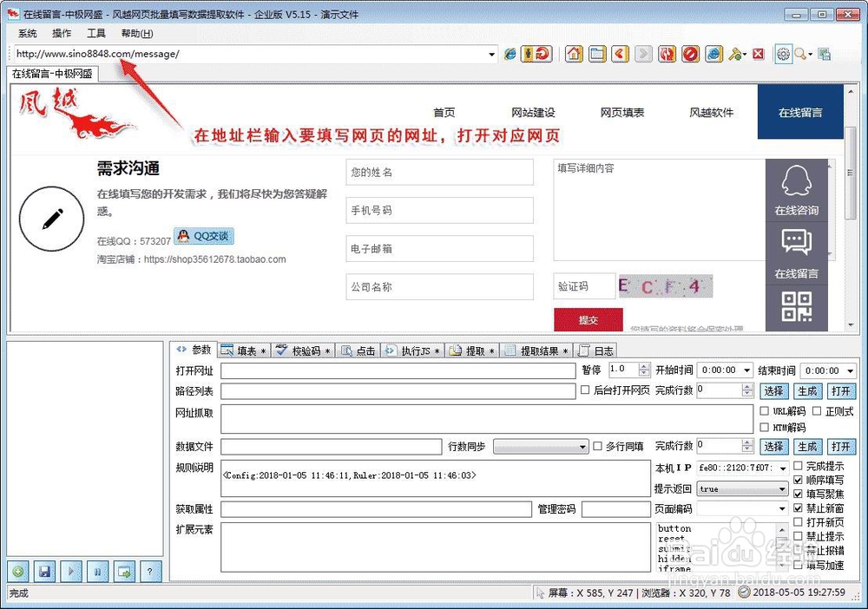Open 开始时间 time dropdown

pos(747,370)
